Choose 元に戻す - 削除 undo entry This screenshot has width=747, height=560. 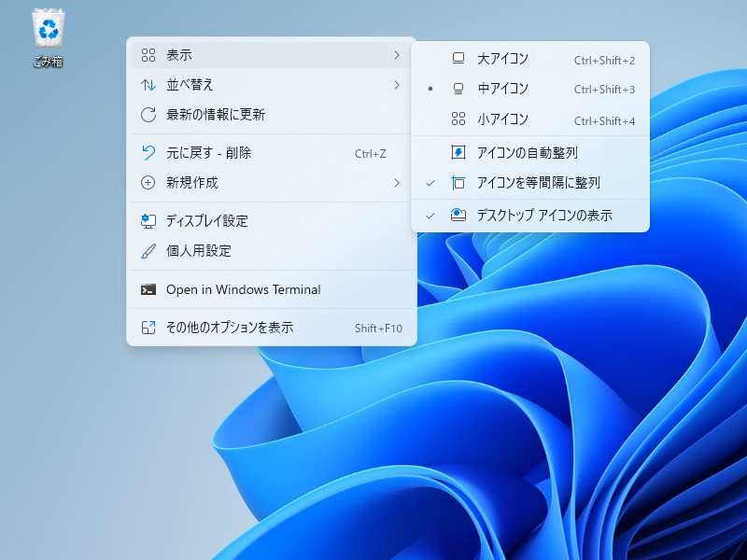pos(271,153)
